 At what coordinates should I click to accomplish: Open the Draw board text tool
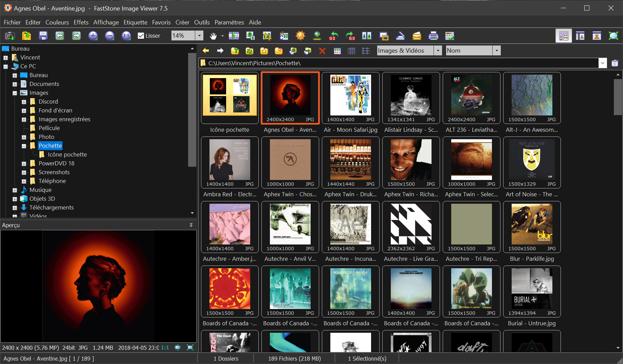[x=284, y=36]
